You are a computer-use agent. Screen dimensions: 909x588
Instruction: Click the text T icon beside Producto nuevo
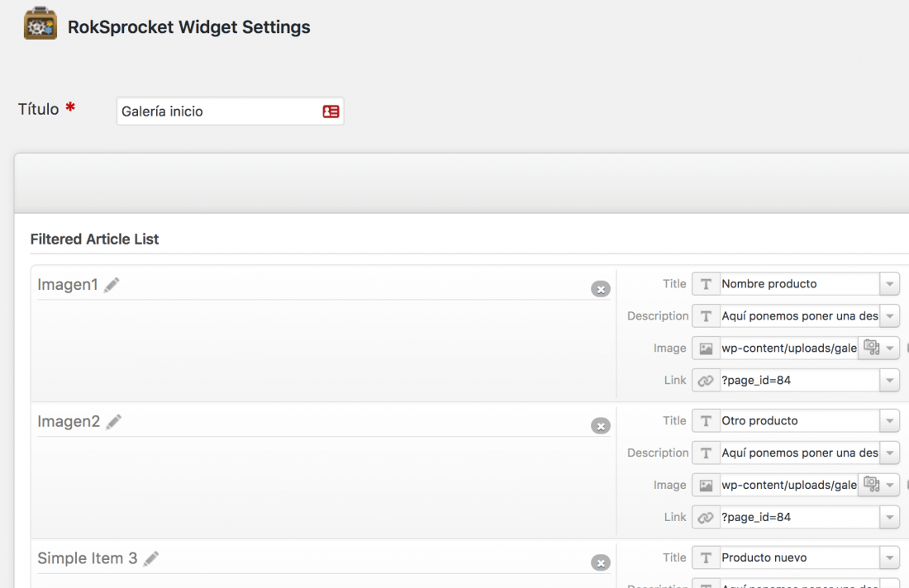(706, 557)
